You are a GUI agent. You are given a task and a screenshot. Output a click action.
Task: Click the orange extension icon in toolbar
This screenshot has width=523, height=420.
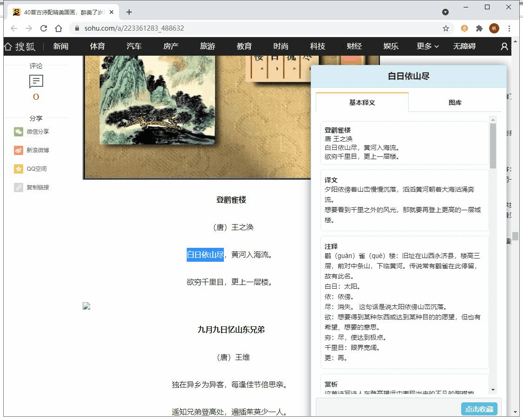coord(464,28)
